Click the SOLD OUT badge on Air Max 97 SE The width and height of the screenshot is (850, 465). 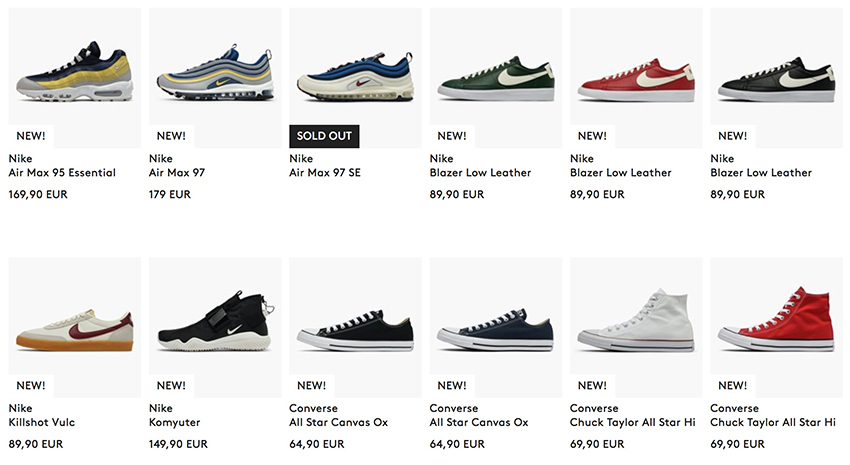324,136
